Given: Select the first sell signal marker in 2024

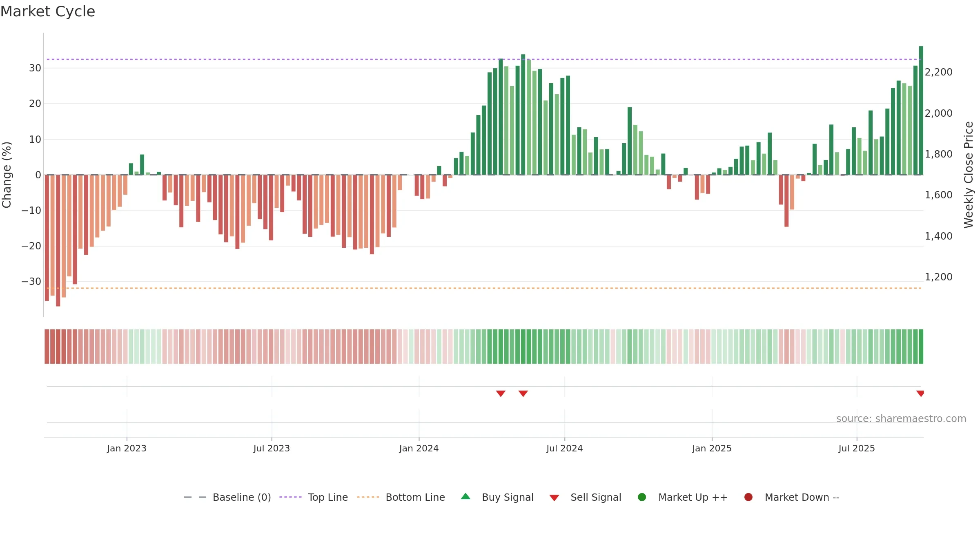Looking at the screenshot, I should tap(501, 393).
